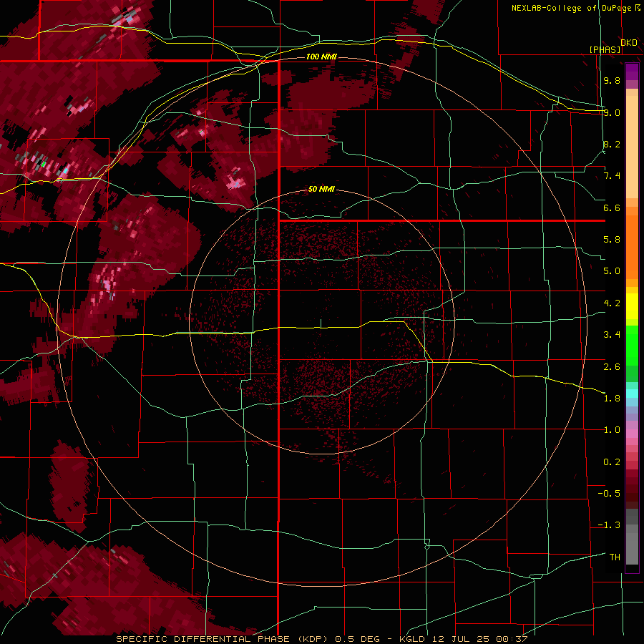Screen dimensions: 644x644
Task: Select the TH threshold label on the scale
Action: (615, 557)
